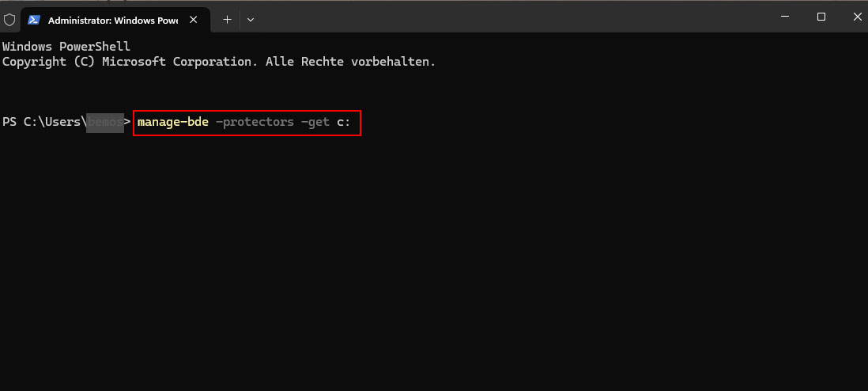Maximize the PowerShell terminal window
Image resolution: width=868 pixels, height=391 pixels.
click(821, 17)
